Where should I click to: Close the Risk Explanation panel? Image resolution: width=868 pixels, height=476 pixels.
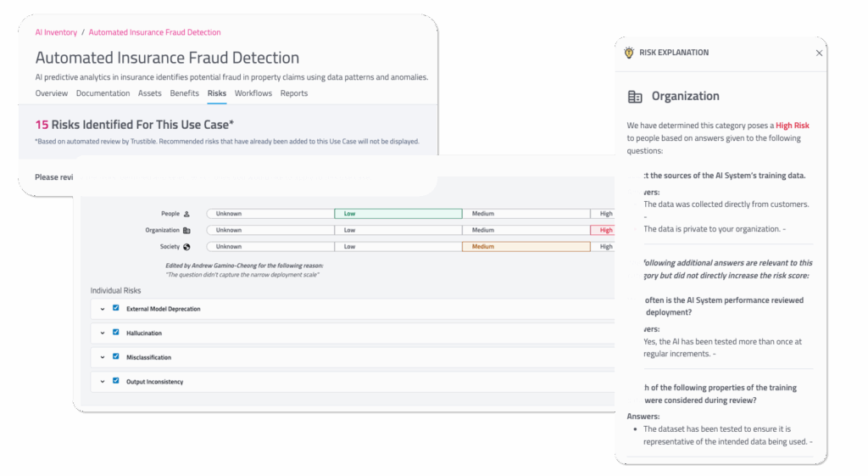(x=819, y=53)
